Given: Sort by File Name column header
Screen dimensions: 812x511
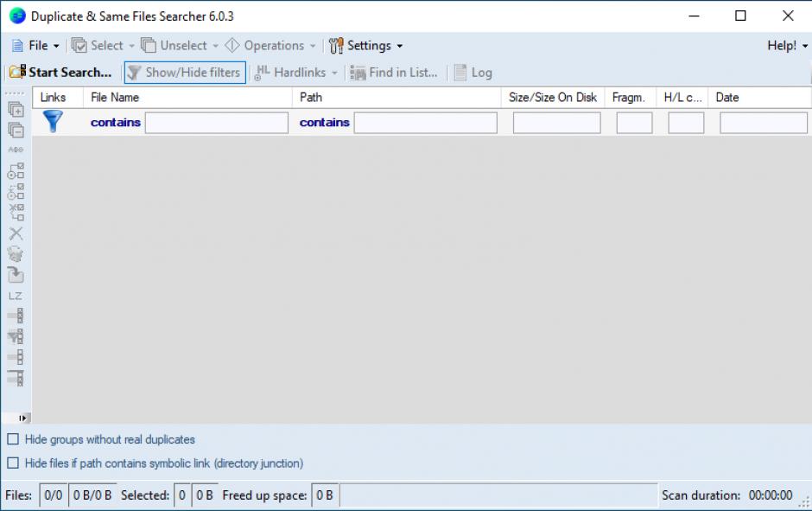Looking at the screenshot, I should tap(187, 98).
